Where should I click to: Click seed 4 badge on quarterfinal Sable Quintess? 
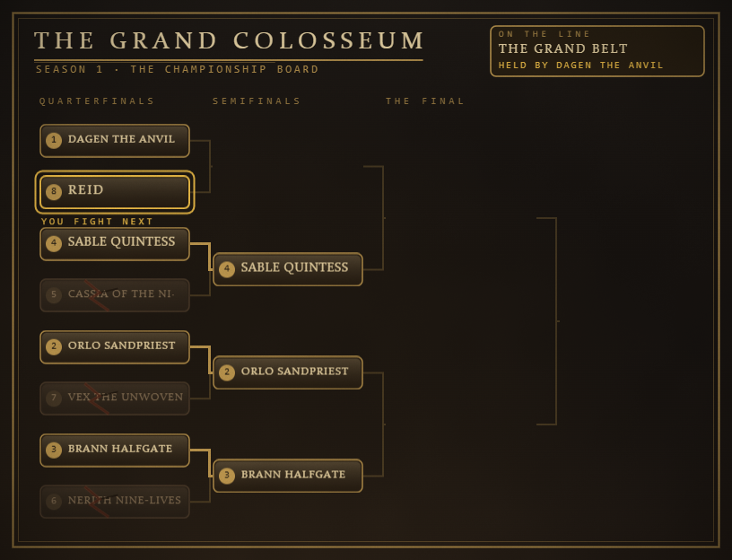[54, 243]
